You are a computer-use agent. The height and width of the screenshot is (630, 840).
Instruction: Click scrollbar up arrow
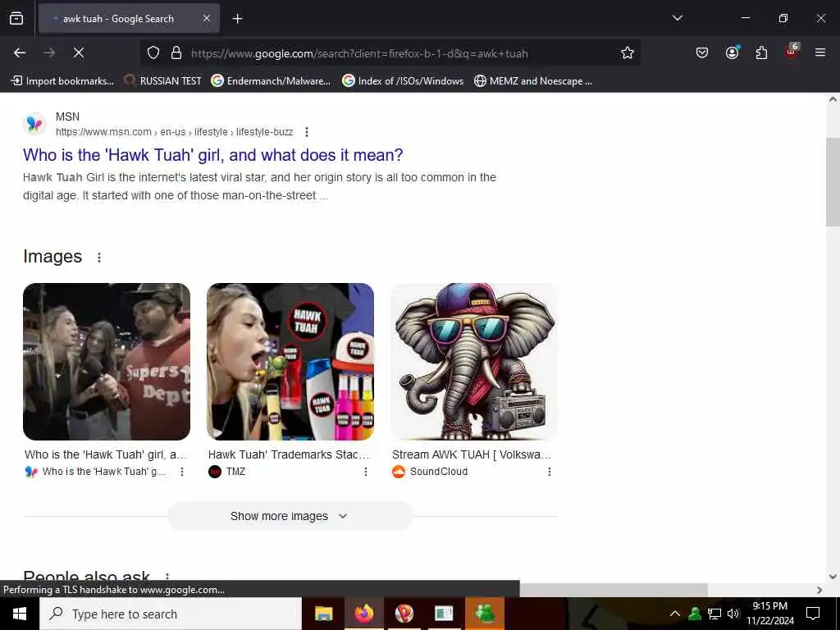tap(833, 99)
